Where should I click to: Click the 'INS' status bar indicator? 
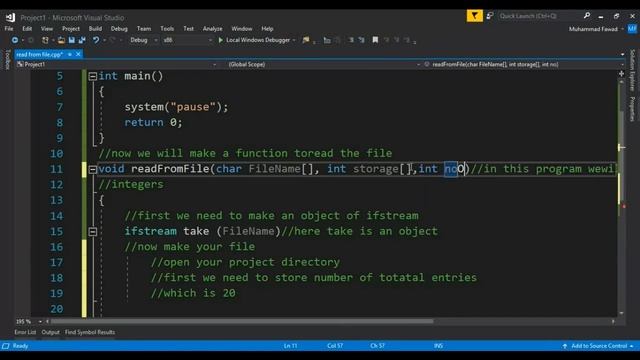pyautogui.click(x=438, y=346)
